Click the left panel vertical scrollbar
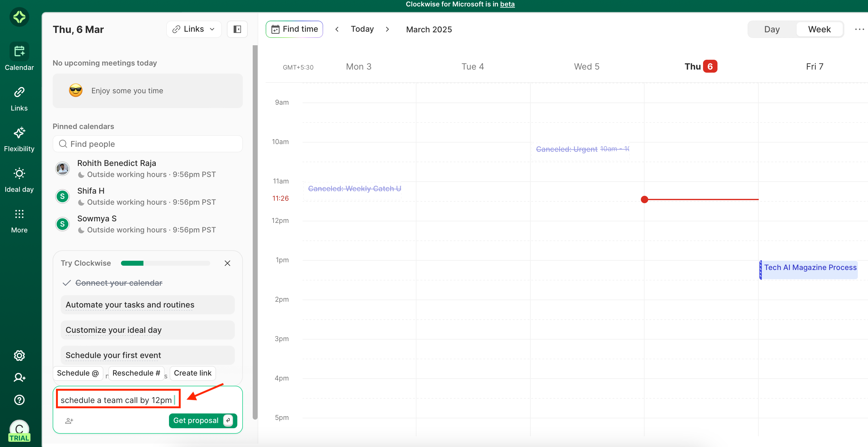The width and height of the screenshot is (868, 447). (x=255, y=233)
